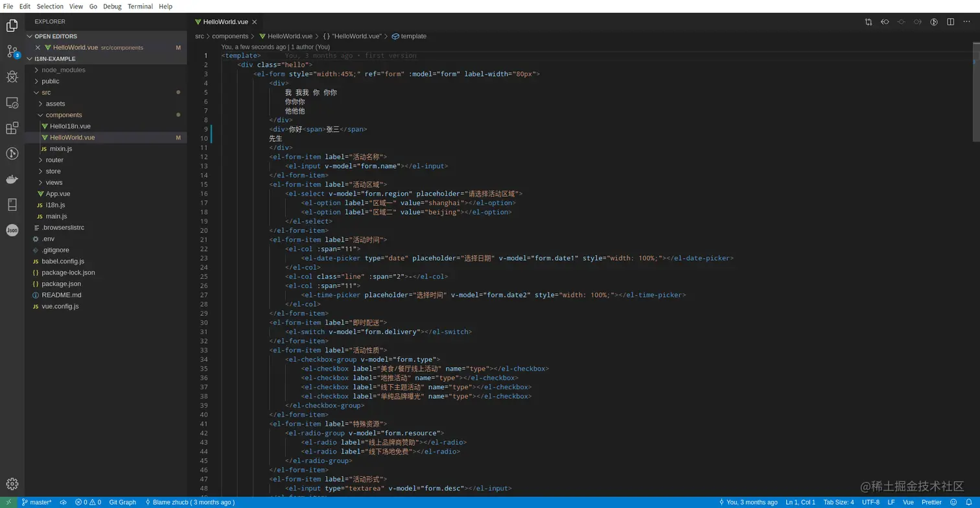
Task: Click the Vue language mode selector
Action: 908,502
